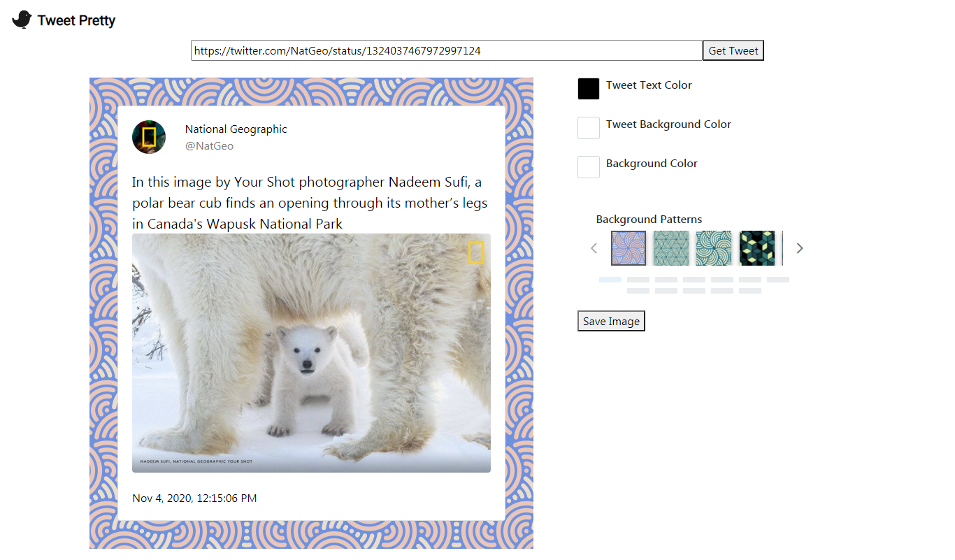Click the @NatGeo handle

click(x=209, y=146)
